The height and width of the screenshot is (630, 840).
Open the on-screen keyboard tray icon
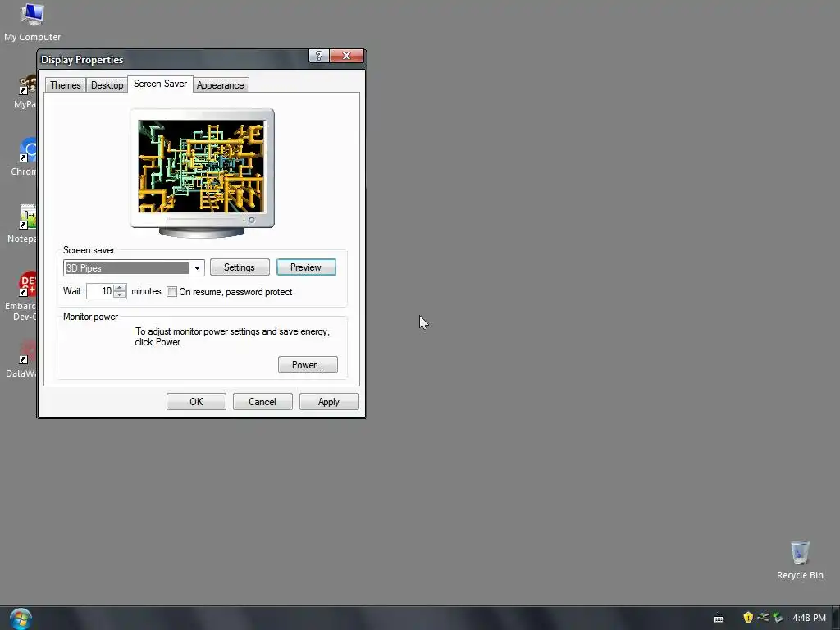[x=719, y=619]
